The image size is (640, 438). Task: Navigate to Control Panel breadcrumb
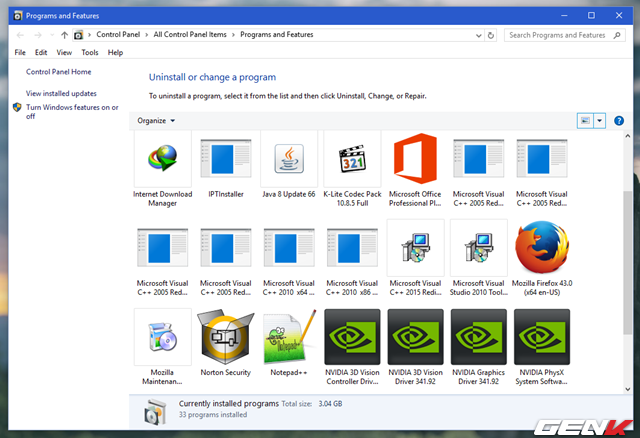click(118, 35)
